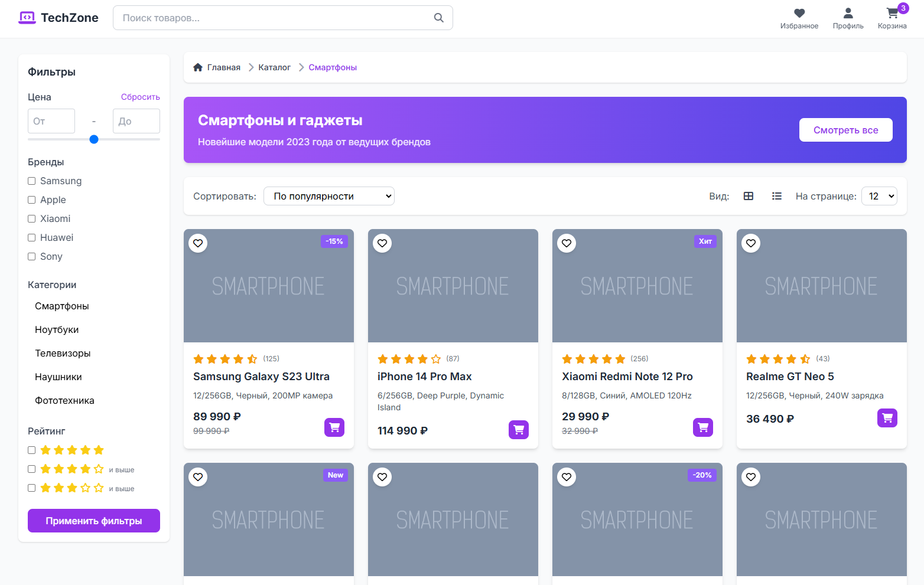Go to Каталог breadcrumb
Screen dimensions: 924x585
coord(274,67)
